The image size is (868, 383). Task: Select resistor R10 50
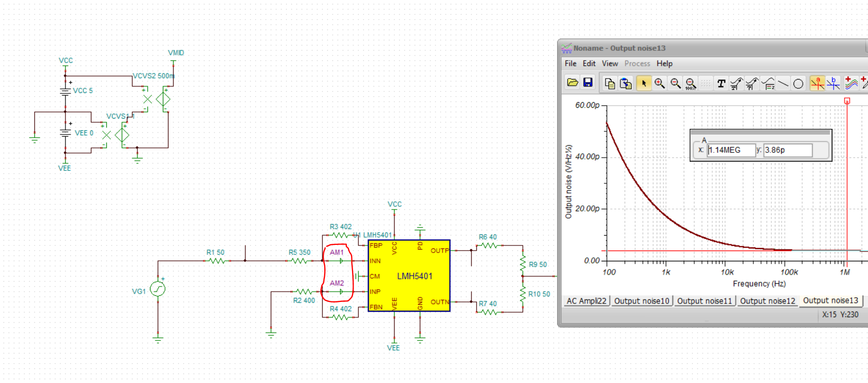pos(523,294)
